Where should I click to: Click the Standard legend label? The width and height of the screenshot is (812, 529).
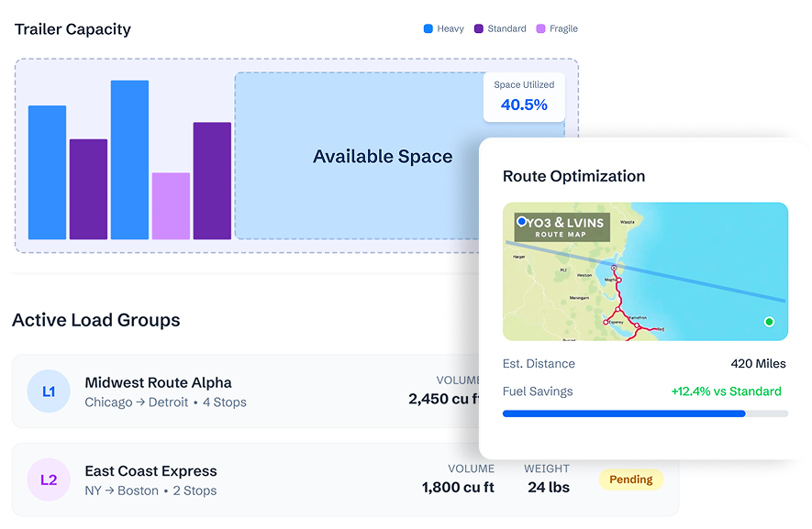[506, 29]
